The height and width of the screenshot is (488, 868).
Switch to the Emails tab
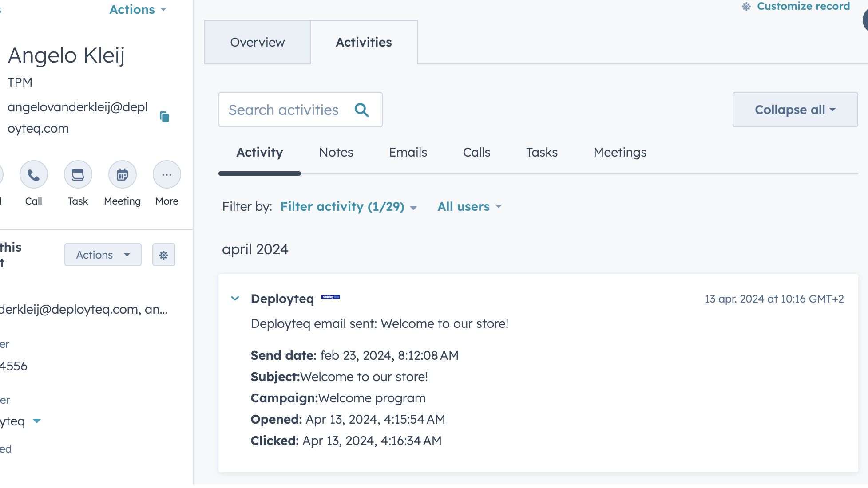408,153
